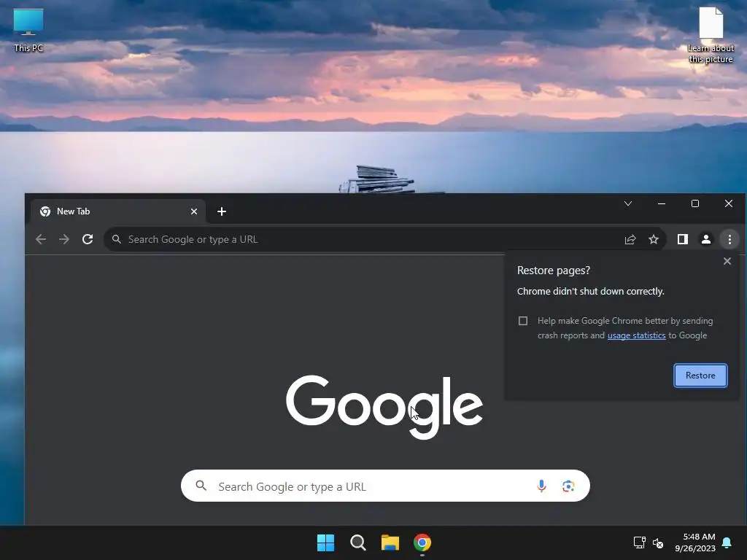Click the Restore pages? heading

553,271
